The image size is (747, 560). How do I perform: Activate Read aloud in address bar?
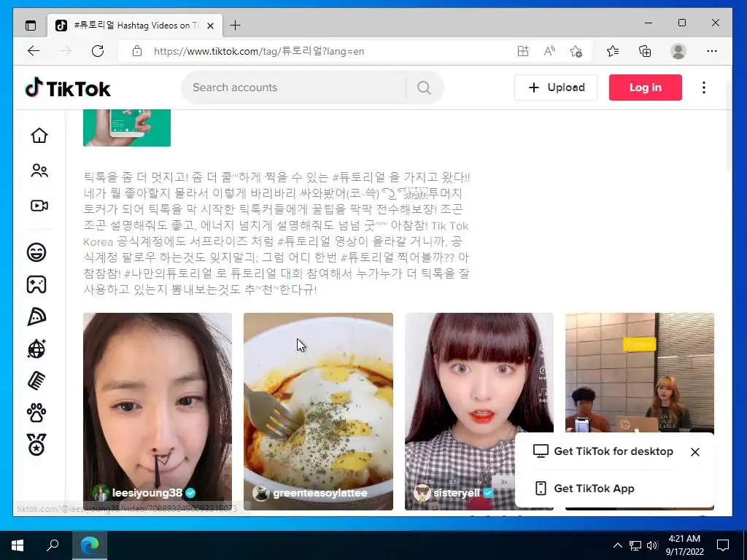(549, 51)
